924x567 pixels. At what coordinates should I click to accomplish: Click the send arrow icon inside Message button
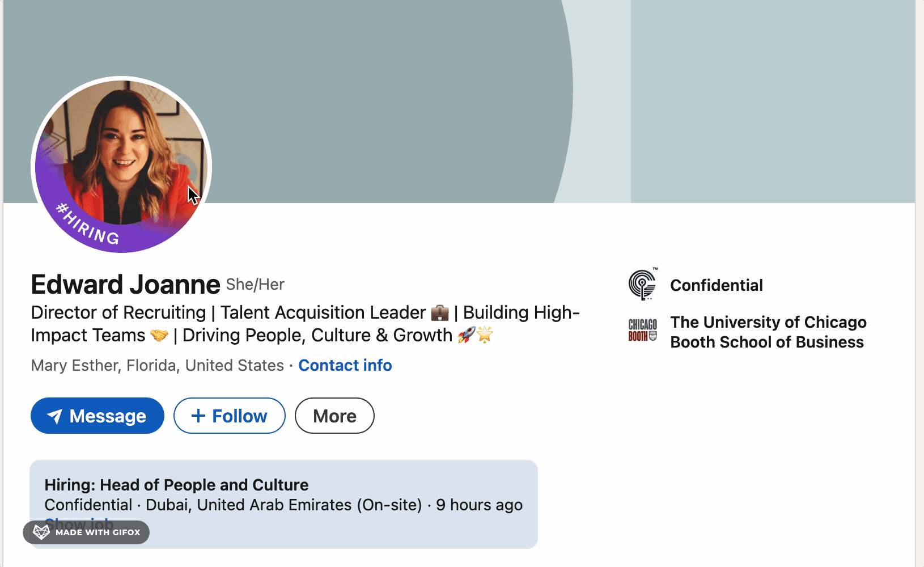click(55, 416)
